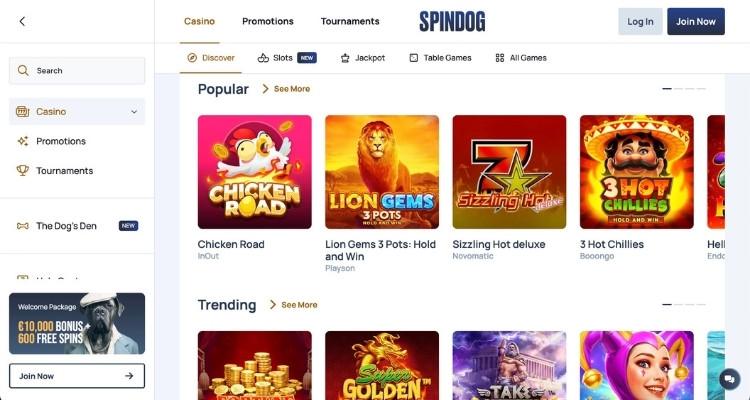Click the Promotions sparkle icon in sidebar
The height and width of the screenshot is (400, 750).
[x=22, y=141]
